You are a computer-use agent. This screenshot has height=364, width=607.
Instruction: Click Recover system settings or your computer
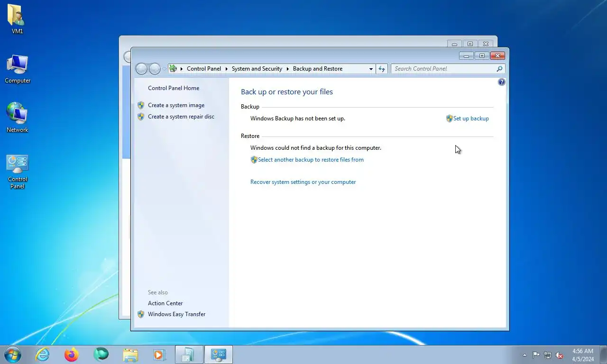[x=303, y=182]
